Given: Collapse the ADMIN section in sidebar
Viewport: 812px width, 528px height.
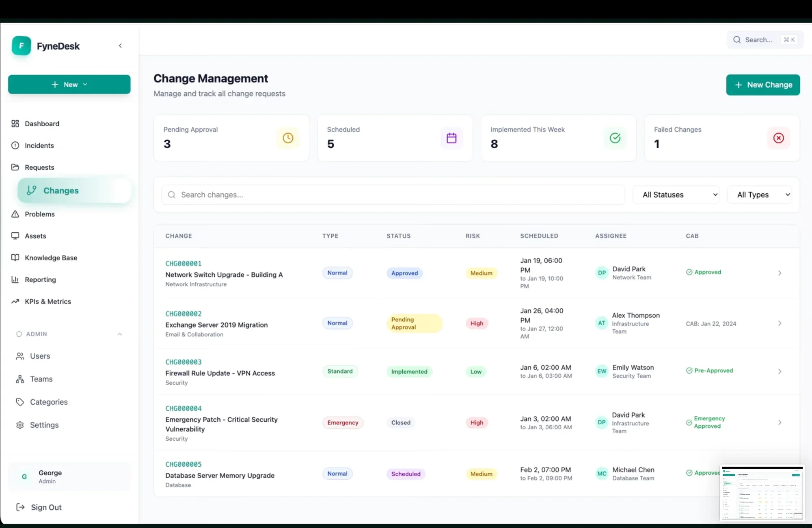Looking at the screenshot, I should coord(120,334).
